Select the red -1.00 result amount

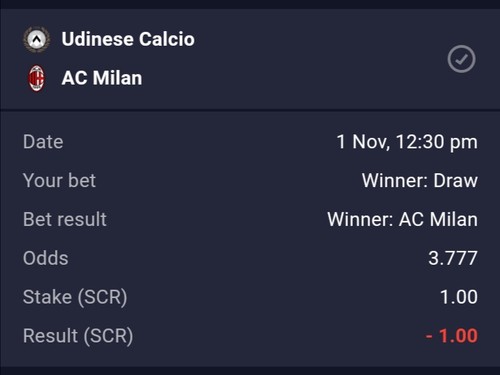coord(452,336)
